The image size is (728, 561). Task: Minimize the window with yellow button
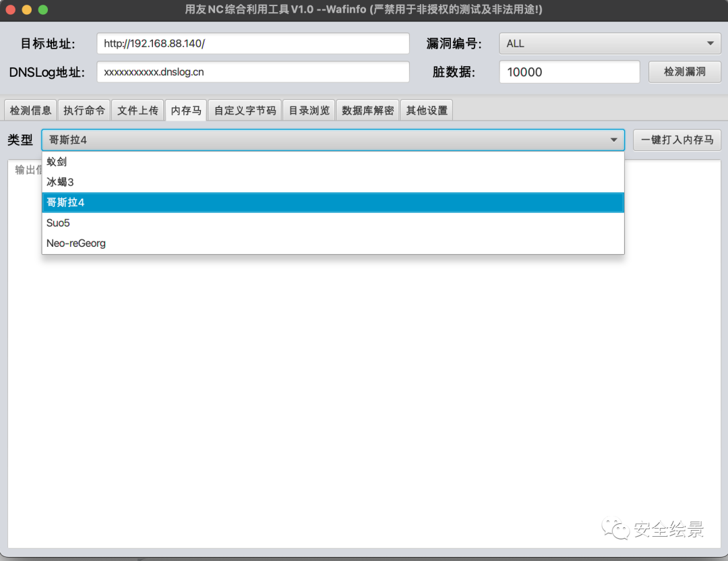(x=27, y=9)
